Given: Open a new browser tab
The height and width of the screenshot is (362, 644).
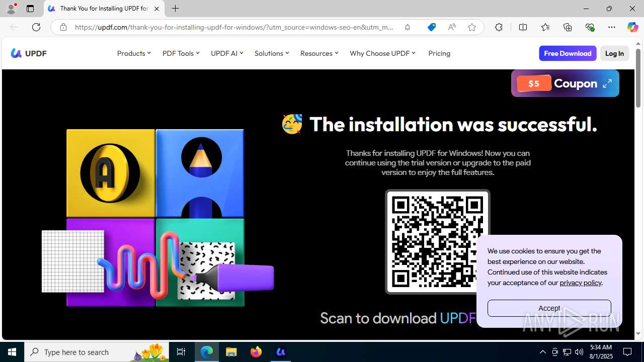Looking at the screenshot, I should coord(175,9).
